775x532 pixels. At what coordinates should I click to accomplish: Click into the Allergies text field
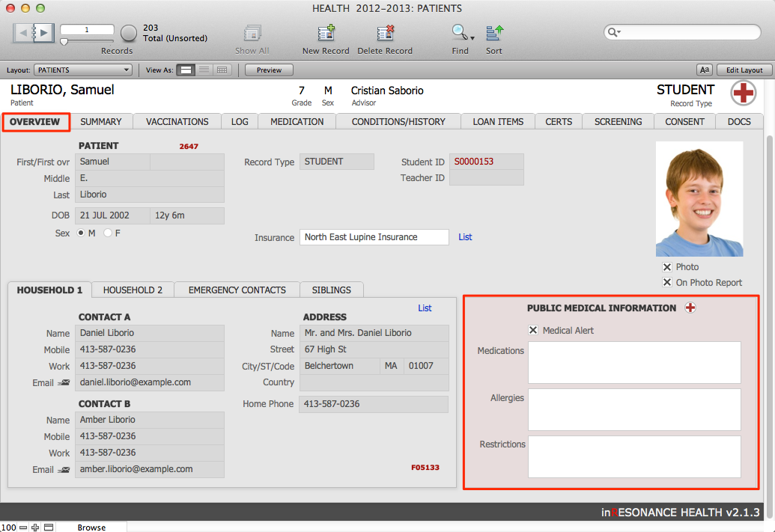coord(633,409)
